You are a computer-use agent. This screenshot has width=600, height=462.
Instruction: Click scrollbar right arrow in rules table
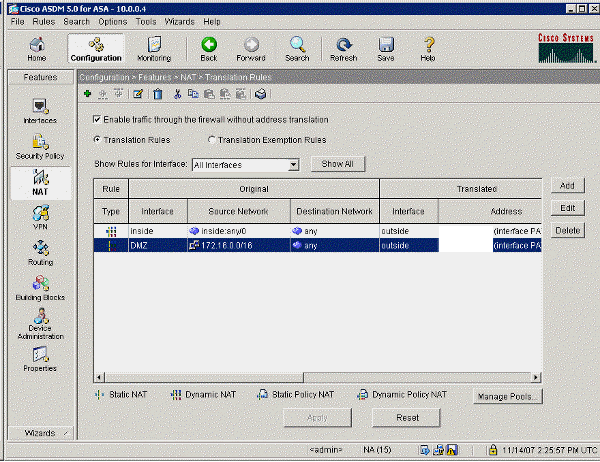coord(536,377)
